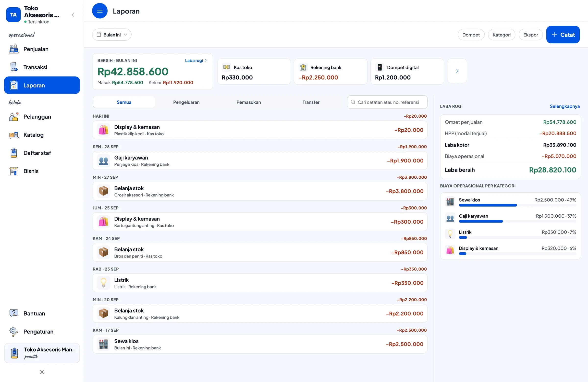Open the Selengkapnya link

pyautogui.click(x=564, y=107)
